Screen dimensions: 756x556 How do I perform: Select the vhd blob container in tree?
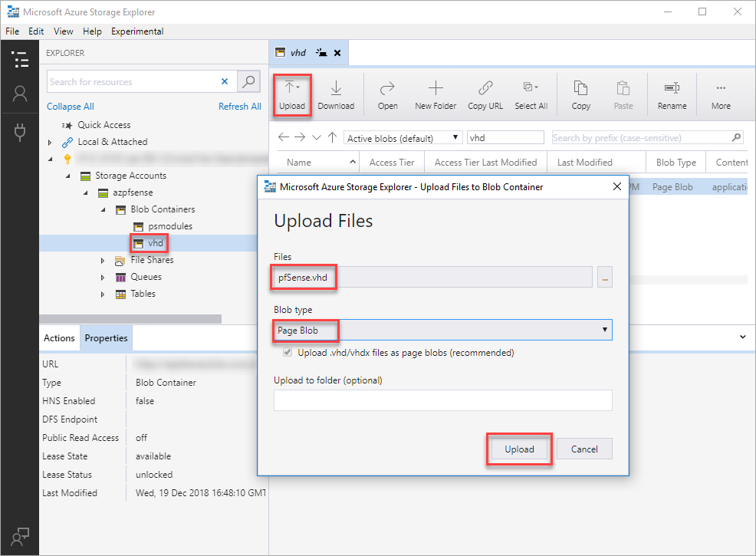(155, 243)
